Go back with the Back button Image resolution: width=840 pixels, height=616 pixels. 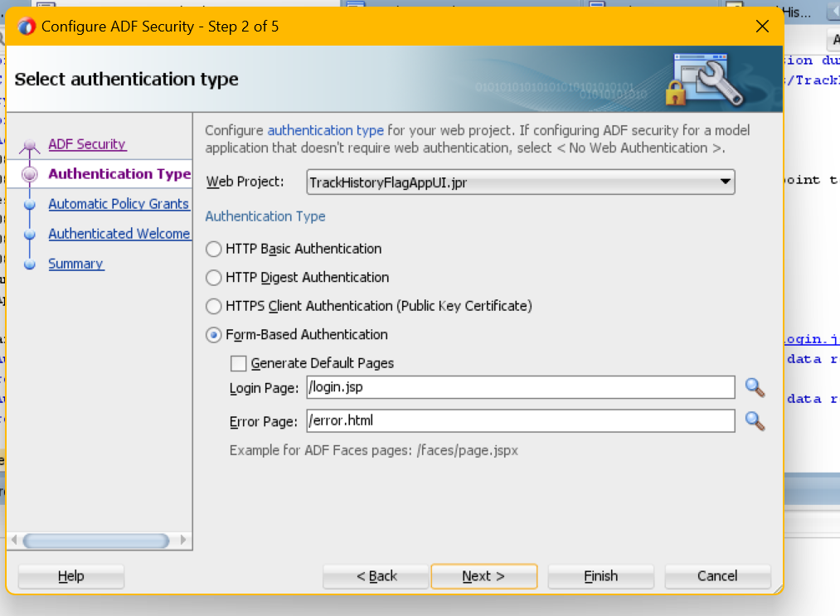click(376, 576)
